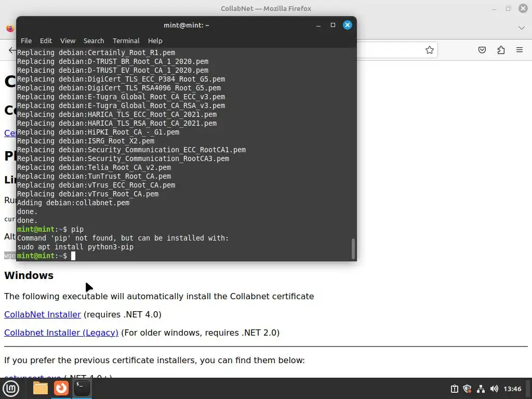Click the Firefox tab favicon

point(10,29)
